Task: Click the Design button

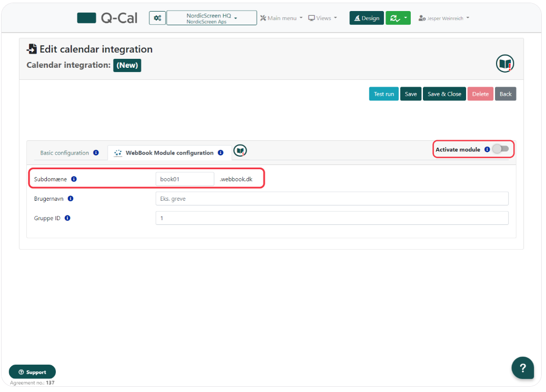Action: tap(367, 18)
